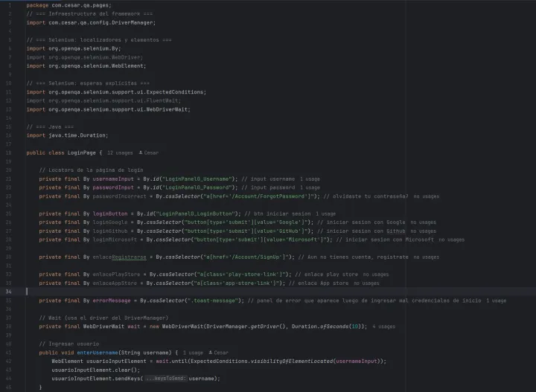Click the '// === Java ===' comment
The height and width of the screenshot is (392, 536).
click(x=50, y=126)
